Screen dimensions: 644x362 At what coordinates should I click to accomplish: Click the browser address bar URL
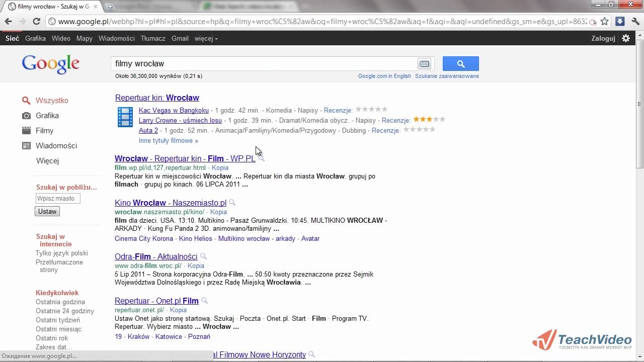click(322, 22)
